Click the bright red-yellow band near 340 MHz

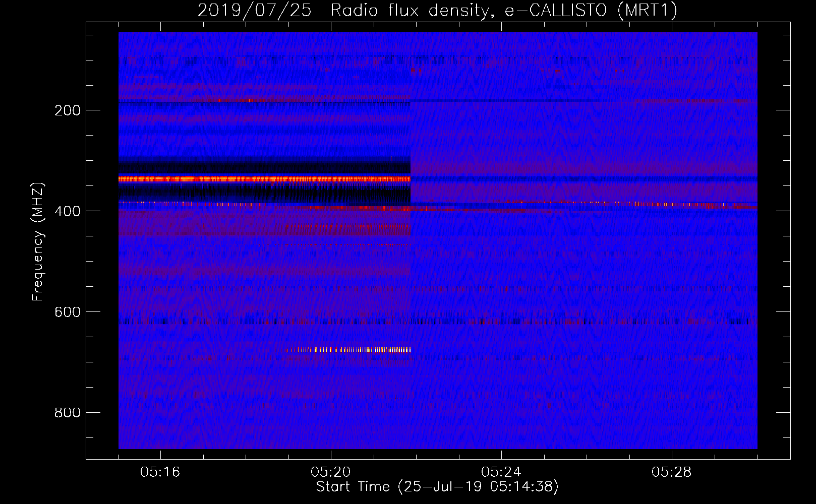(264, 179)
